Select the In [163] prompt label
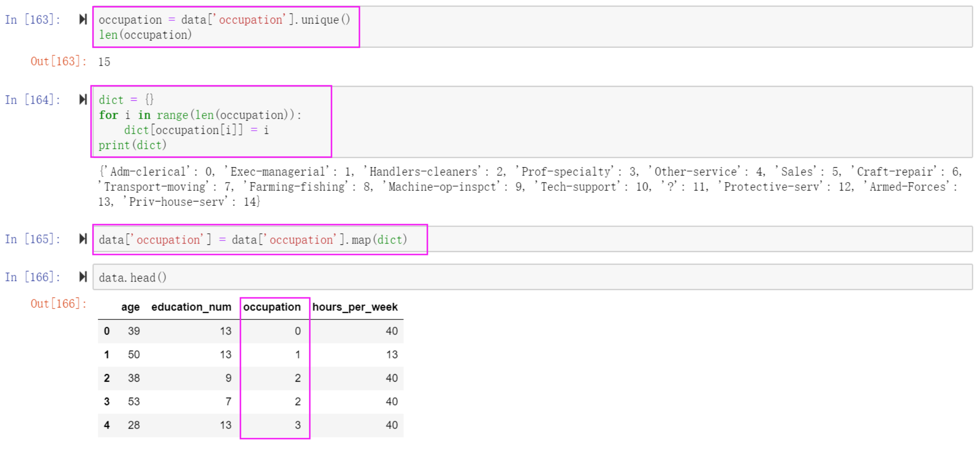Image resolution: width=980 pixels, height=455 pixels. [x=33, y=20]
